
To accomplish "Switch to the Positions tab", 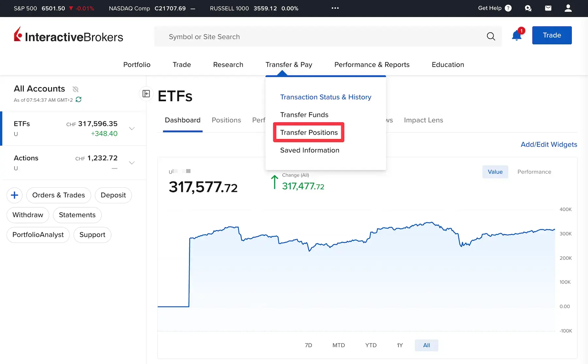I will (226, 120).
